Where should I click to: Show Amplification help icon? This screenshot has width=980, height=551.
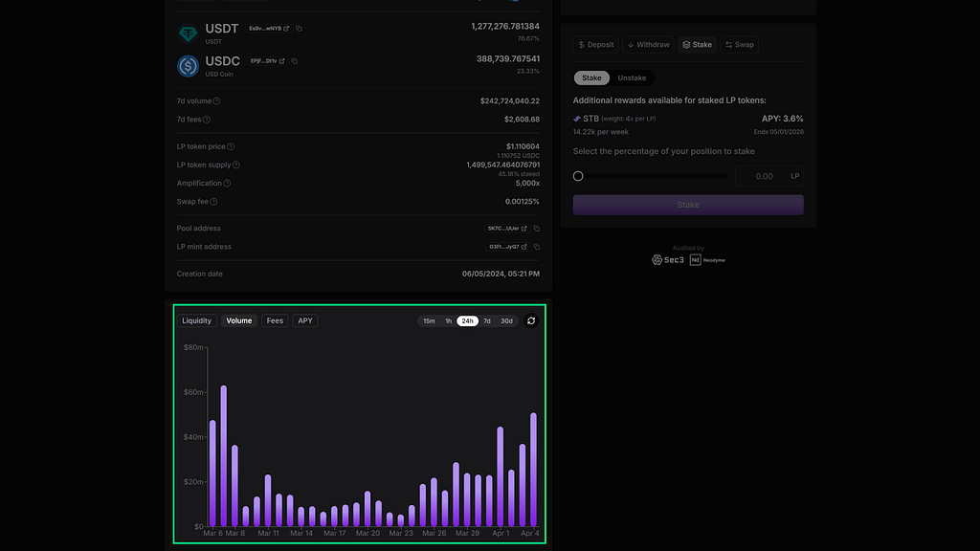click(x=227, y=184)
